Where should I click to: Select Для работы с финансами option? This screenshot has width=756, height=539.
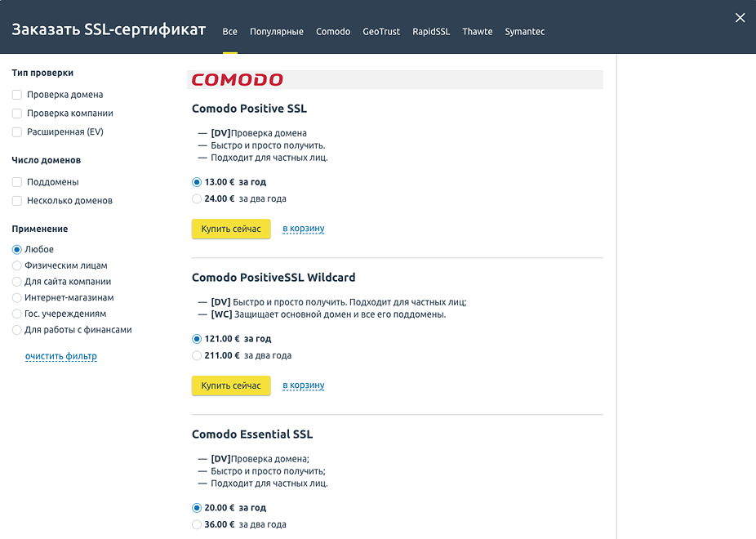[x=17, y=330]
